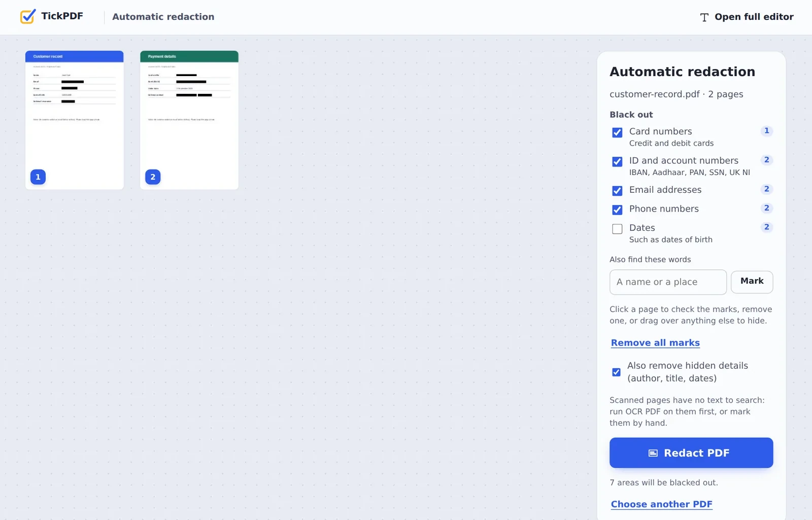The image size is (812, 520).
Task: Click the TickPDF brand name
Action: point(62,16)
